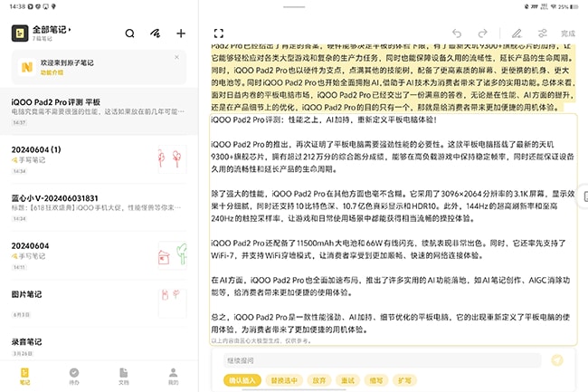Image resolution: width=588 pixels, height=392 pixels.
Task: Switch to the 我的 bottom tab
Action: 174,377
